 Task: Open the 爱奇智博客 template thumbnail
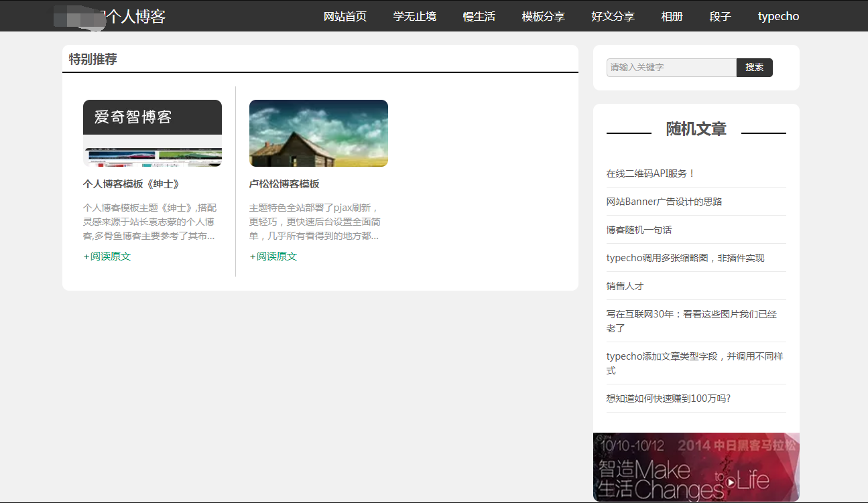152,133
